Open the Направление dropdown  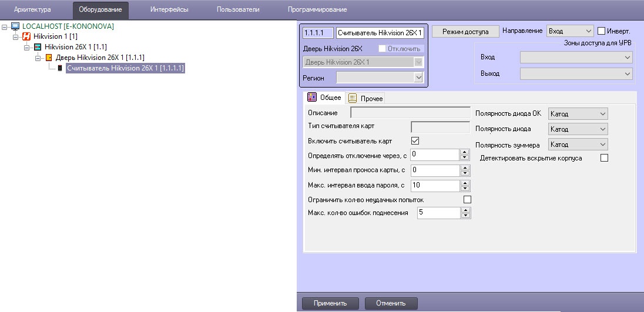coord(569,31)
